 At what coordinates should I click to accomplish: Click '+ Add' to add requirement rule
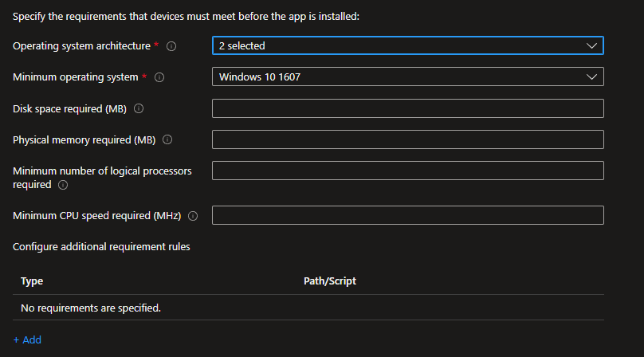click(x=27, y=339)
